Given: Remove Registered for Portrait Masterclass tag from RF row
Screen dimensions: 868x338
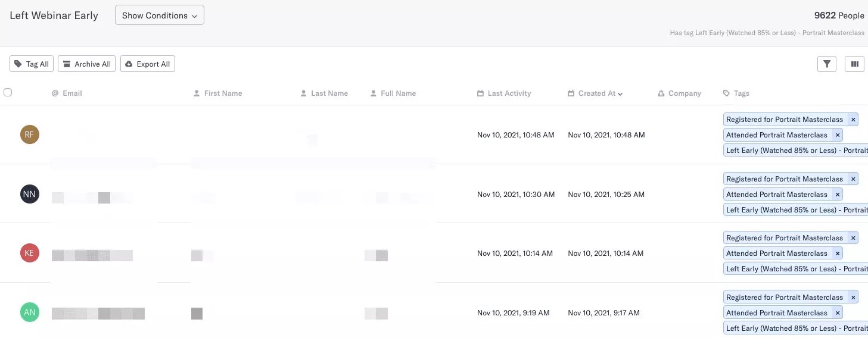Looking at the screenshot, I should pos(853,120).
